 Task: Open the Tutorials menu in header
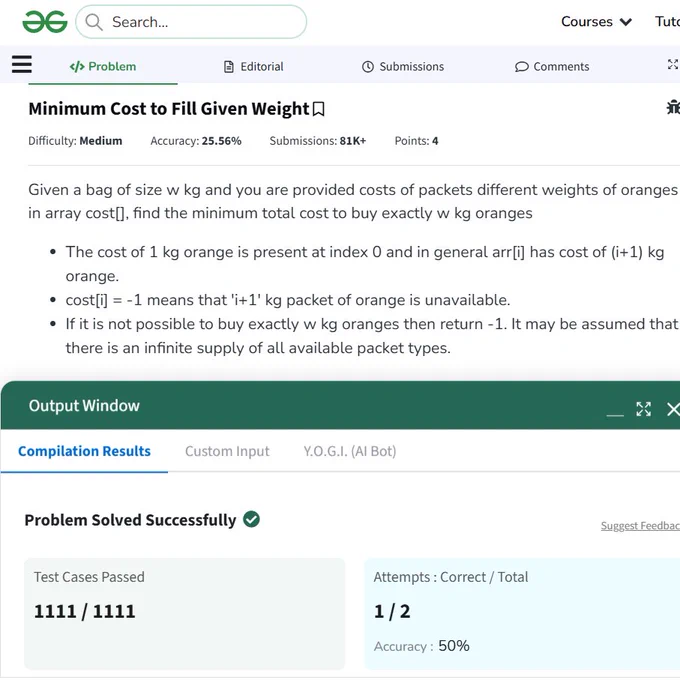pos(667,22)
